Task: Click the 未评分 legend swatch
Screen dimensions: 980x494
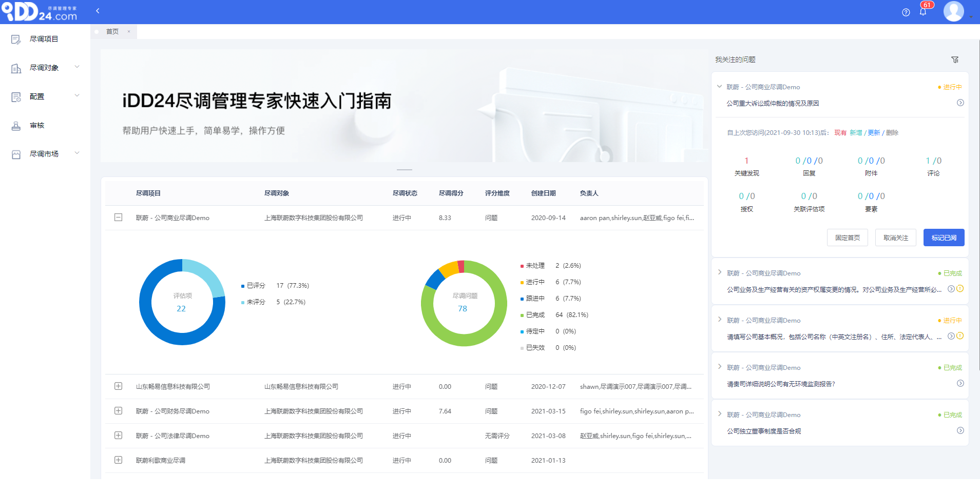Action: coord(243,303)
